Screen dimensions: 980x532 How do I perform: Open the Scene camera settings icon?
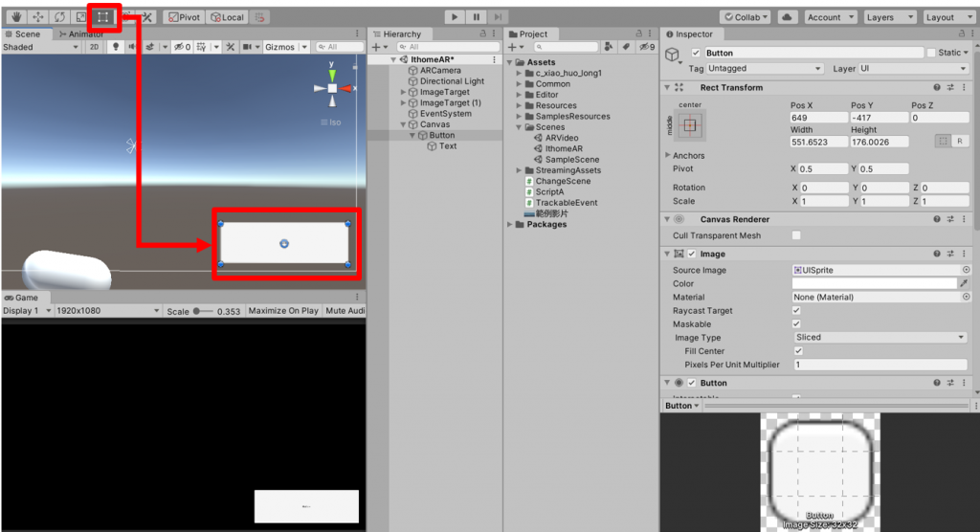click(x=248, y=47)
